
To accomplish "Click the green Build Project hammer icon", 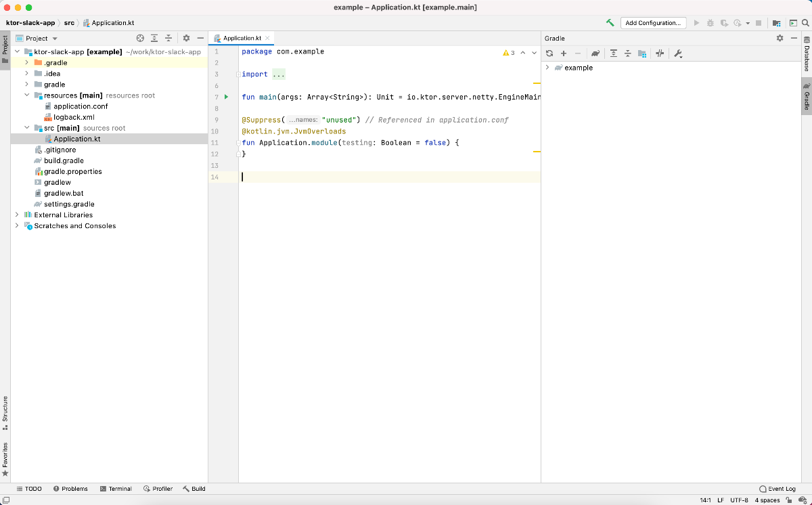I will tap(610, 23).
